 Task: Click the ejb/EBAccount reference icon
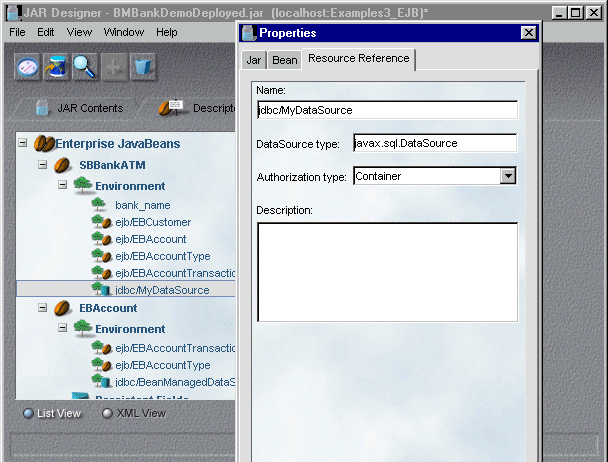click(x=102, y=239)
